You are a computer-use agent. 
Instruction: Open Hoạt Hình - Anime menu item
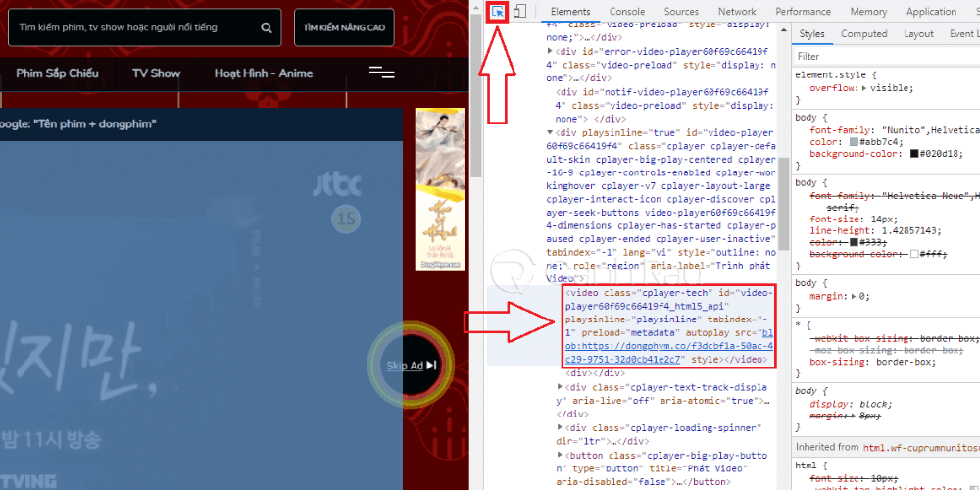[x=263, y=73]
